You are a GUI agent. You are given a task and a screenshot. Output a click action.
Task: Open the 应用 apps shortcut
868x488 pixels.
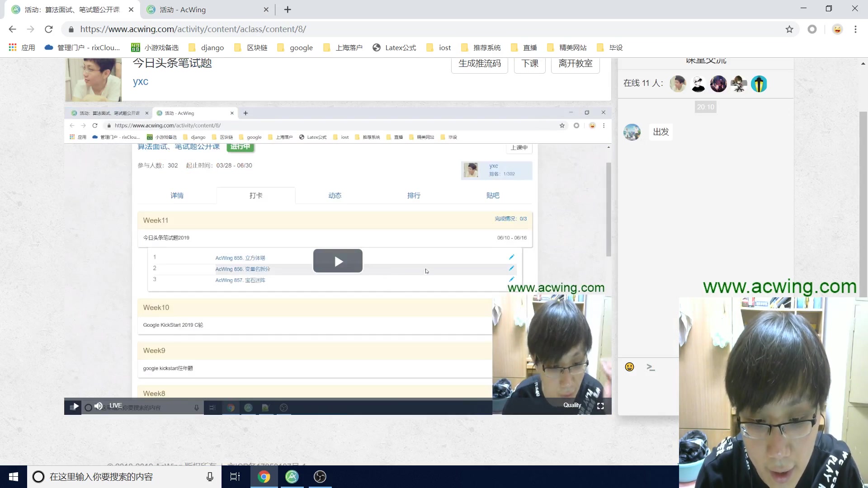click(22, 47)
